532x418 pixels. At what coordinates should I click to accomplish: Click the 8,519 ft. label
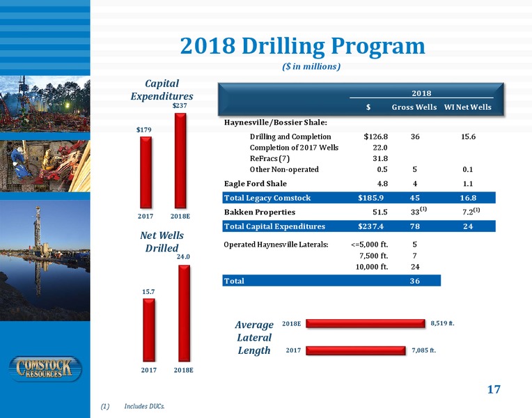[442, 323]
